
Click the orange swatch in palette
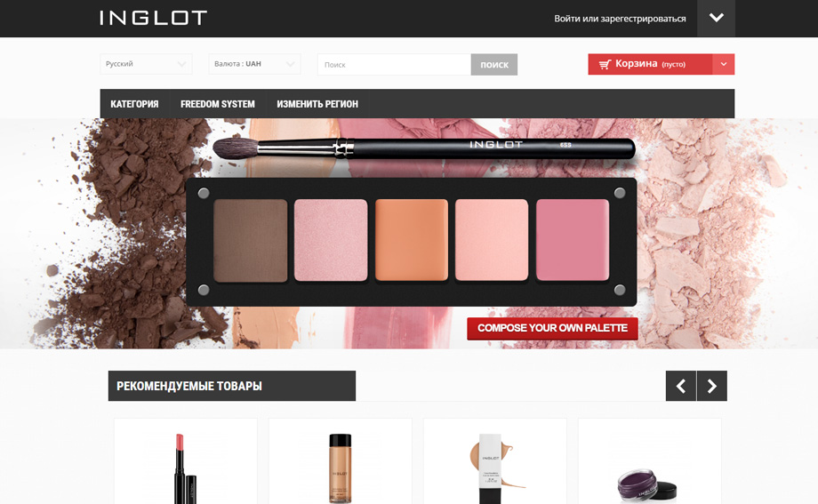pyautogui.click(x=412, y=240)
